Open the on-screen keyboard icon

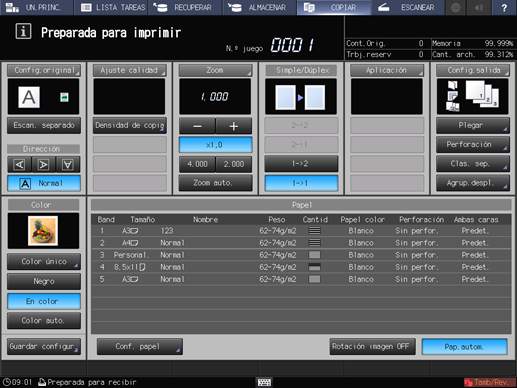(264, 382)
